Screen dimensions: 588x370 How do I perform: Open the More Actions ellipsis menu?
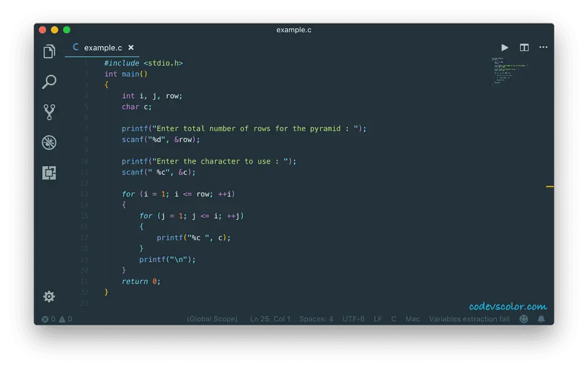pos(543,48)
